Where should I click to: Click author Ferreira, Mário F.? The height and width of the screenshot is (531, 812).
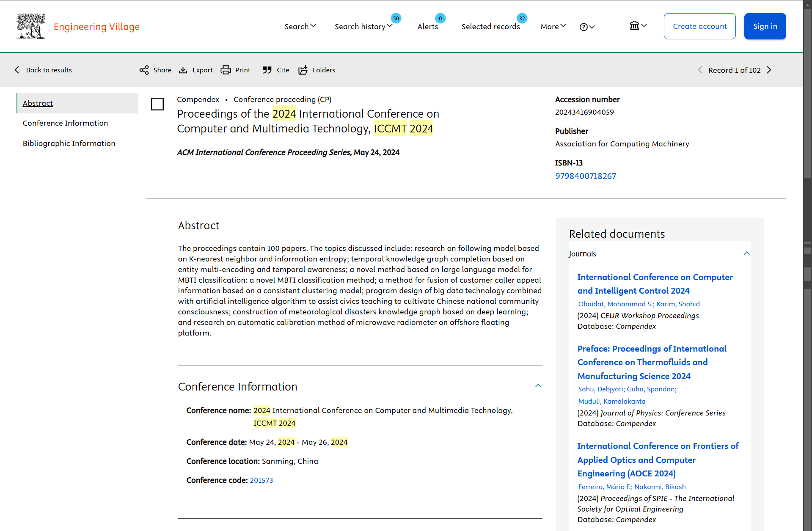click(605, 487)
